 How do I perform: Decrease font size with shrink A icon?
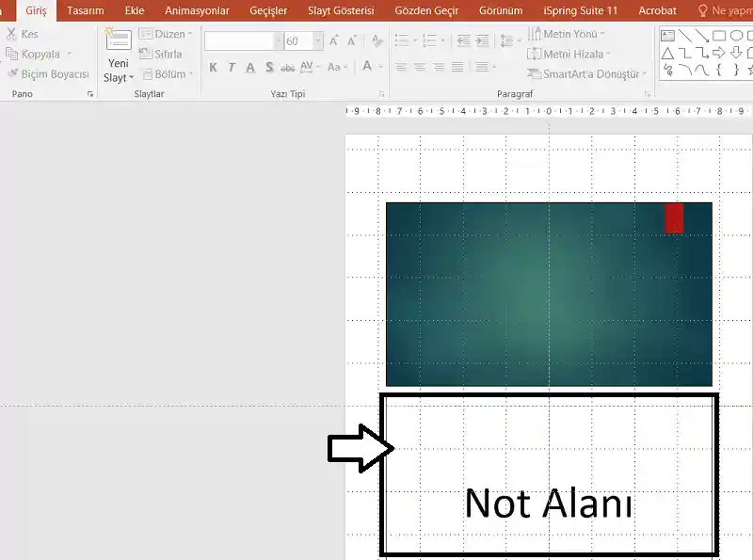click(x=352, y=40)
